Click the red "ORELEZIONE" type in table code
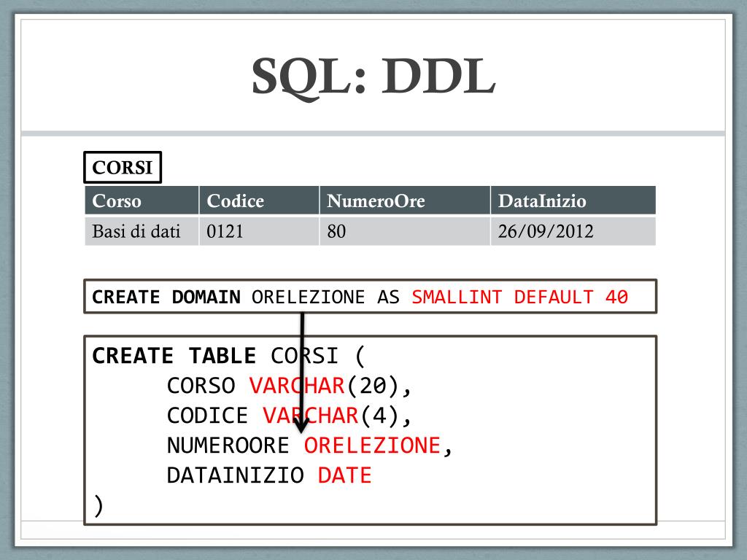 coord(373,446)
